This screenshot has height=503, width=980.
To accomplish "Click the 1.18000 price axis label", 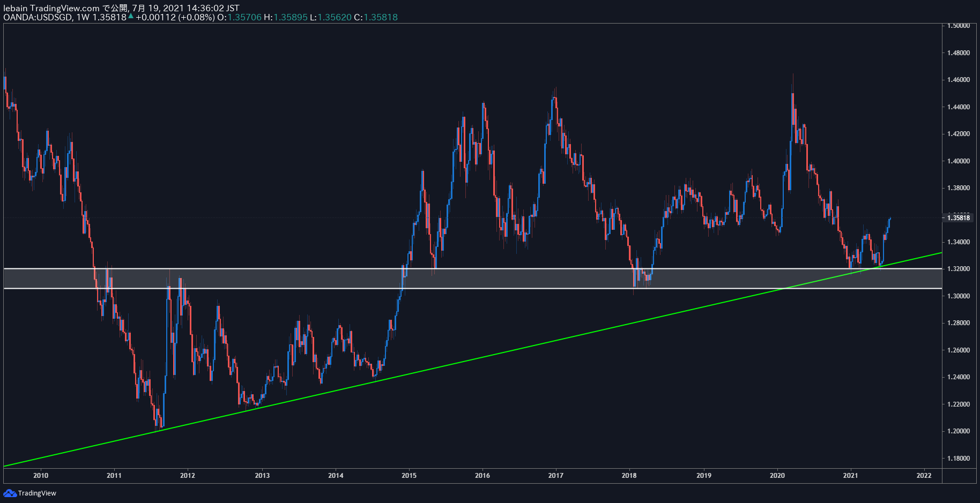I will (x=959, y=459).
